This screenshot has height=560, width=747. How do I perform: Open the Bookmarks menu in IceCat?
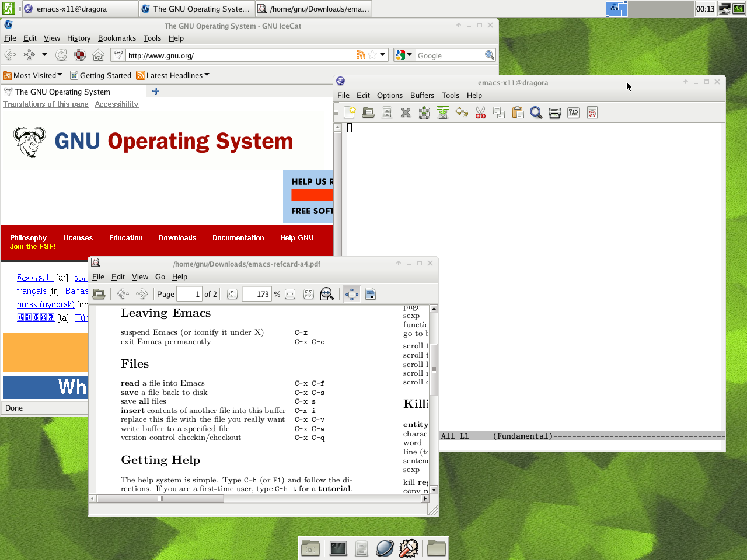(117, 38)
